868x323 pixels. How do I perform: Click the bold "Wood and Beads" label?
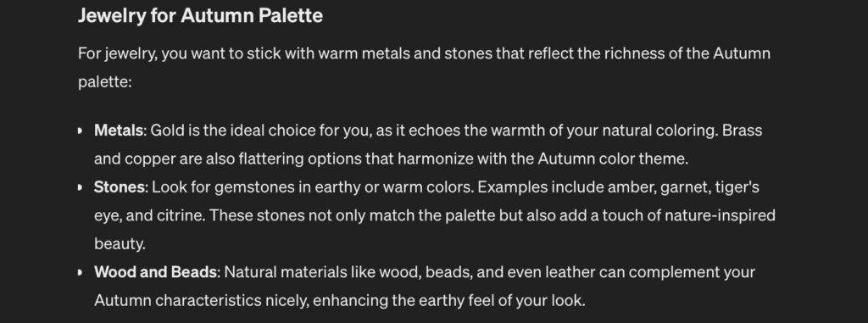(156, 272)
